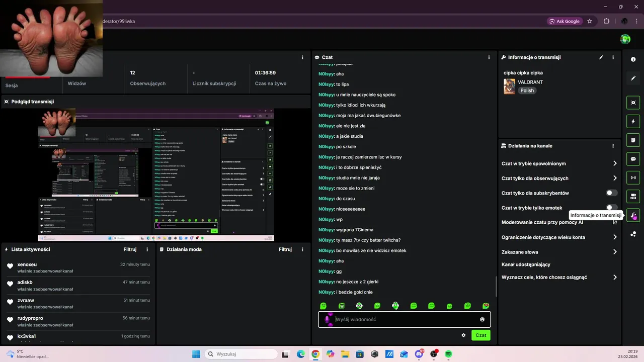Viewport: 644px width, 362px height.
Task: Open Moderowanie czatu przy pomocy AI
Action: point(542,222)
